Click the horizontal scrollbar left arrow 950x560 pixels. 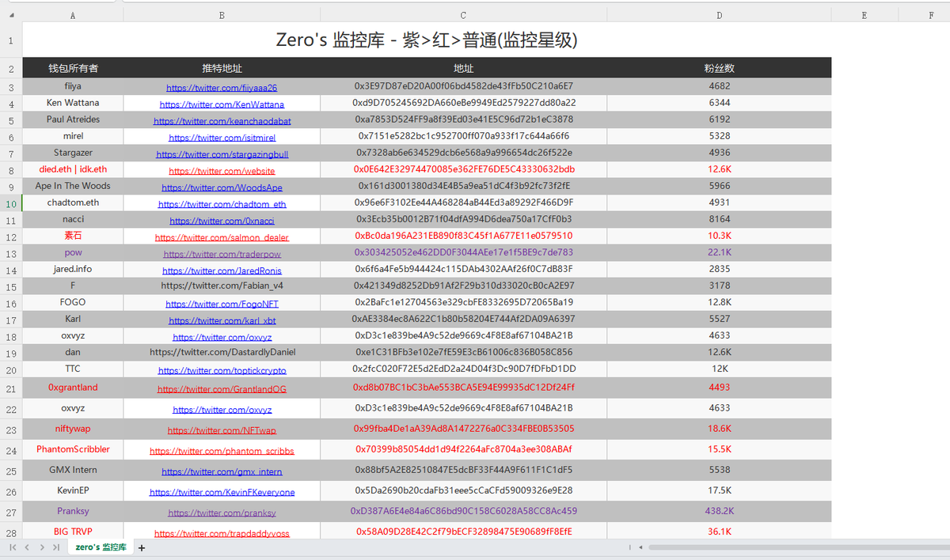pos(640,547)
